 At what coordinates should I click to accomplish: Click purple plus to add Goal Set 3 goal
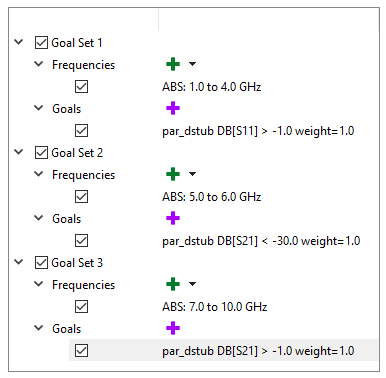click(x=173, y=328)
